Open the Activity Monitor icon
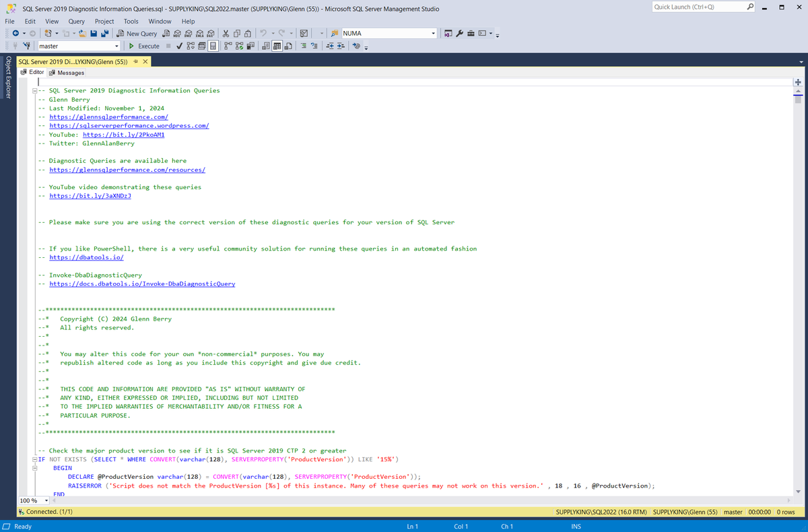Image resolution: width=808 pixels, height=532 pixels. click(x=304, y=33)
